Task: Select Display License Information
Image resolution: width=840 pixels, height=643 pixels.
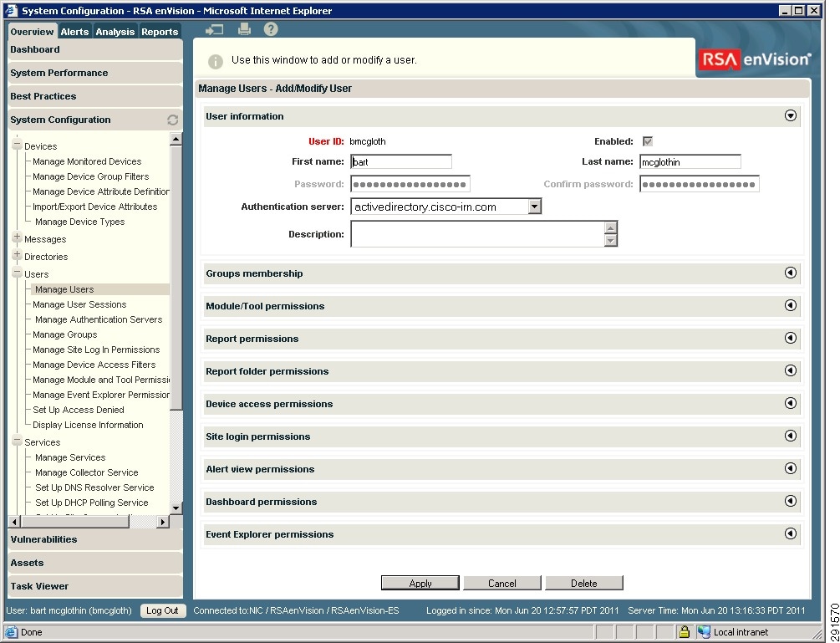Action: pos(88,425)
